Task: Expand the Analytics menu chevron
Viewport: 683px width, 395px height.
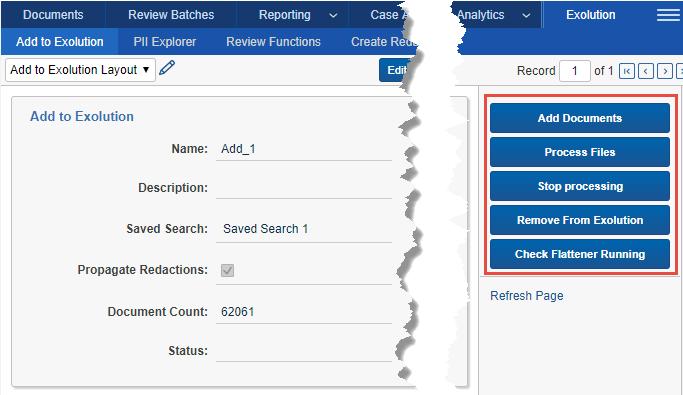Action: (x=526, y=15)
